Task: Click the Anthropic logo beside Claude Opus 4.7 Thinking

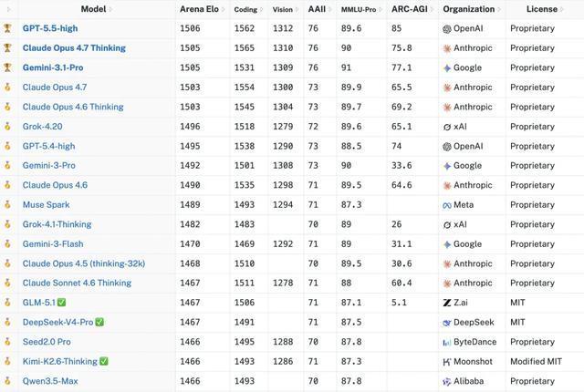Action: click(447, 48)
